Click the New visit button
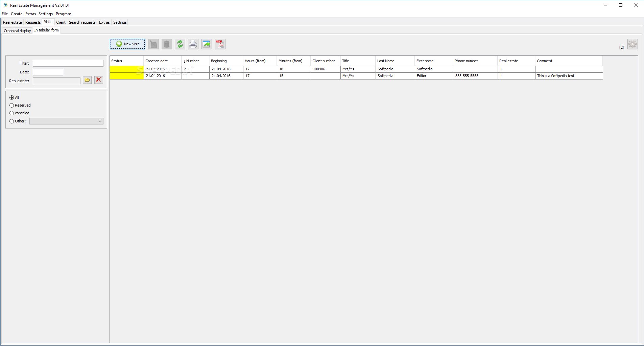This screenshot has width=644, height=346. click(x=127, y=44)
